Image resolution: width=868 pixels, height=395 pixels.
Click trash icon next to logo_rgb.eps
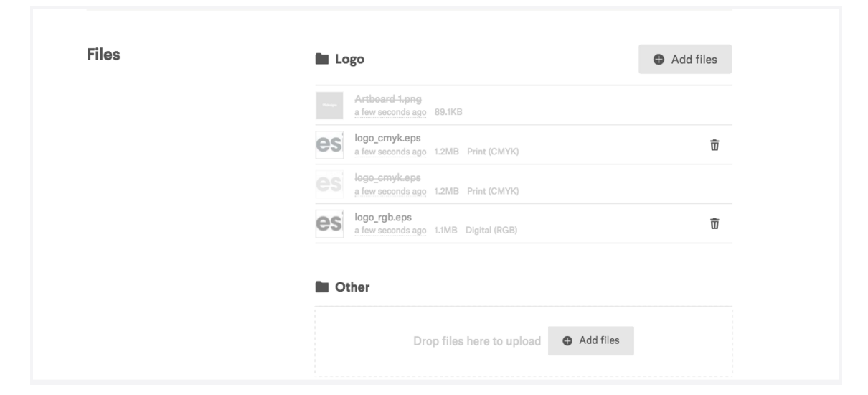tap(714, 224)
